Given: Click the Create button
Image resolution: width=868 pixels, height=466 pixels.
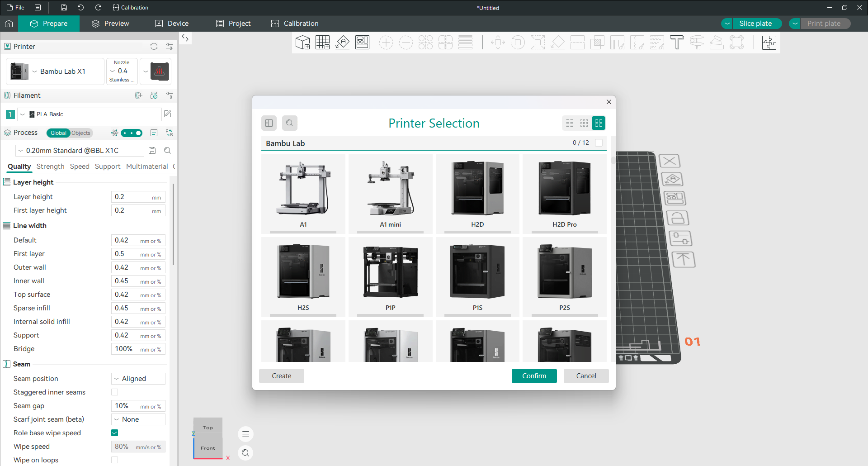Looking at the screenshot, I should (282, 376).
